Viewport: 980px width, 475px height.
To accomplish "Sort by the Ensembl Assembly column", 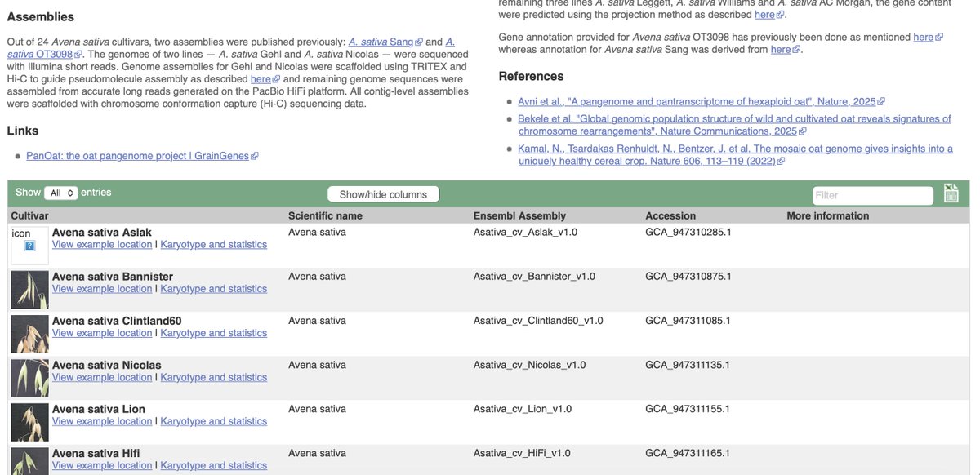I will pos(519,215).
